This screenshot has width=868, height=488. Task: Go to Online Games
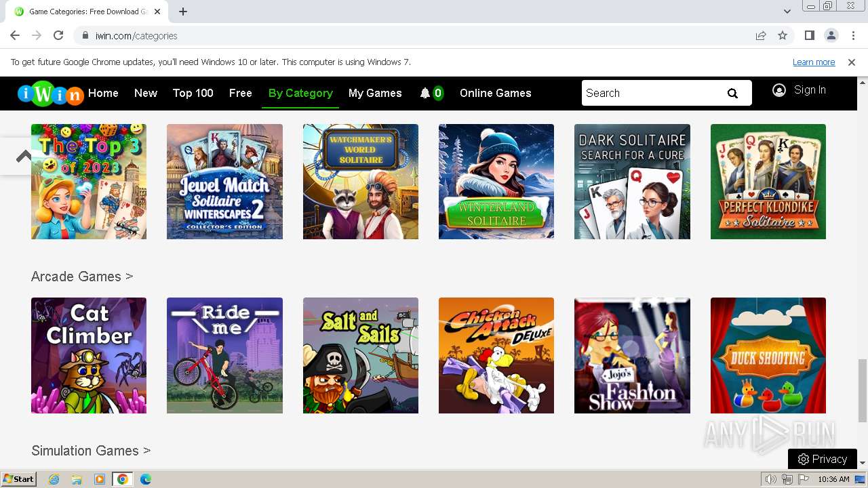tap(496, 93)
